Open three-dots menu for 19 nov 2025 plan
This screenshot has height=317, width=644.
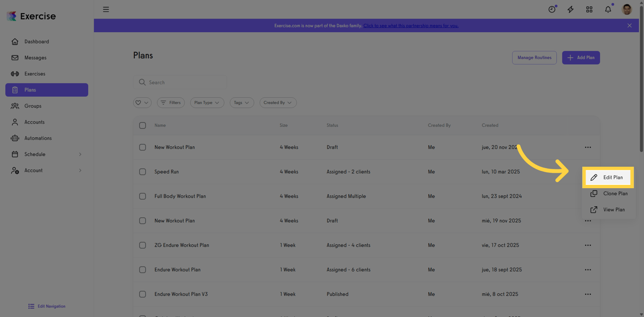pyautogui.click(x=588, y=221)
